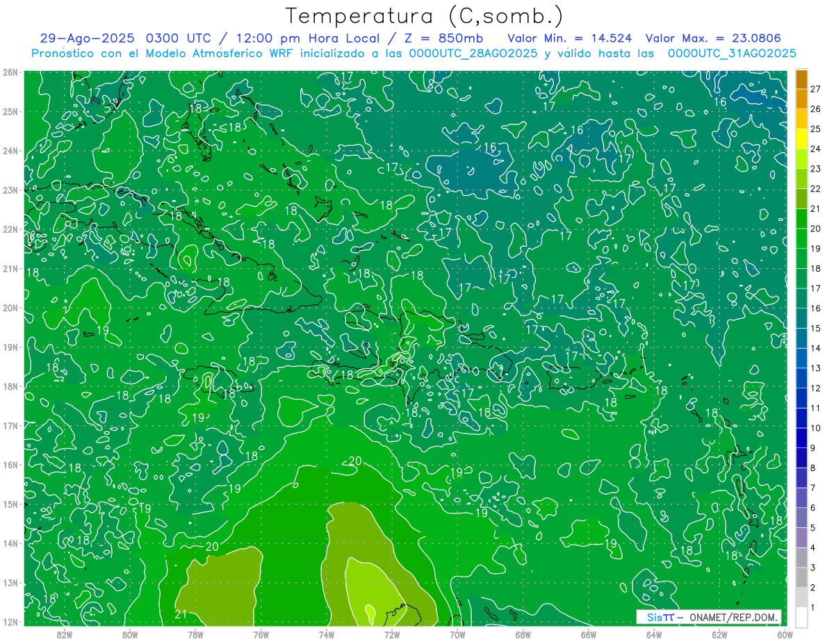Click the 76W longitude axis label
Screen dimensions: 834x644
(x=261, y=634)
